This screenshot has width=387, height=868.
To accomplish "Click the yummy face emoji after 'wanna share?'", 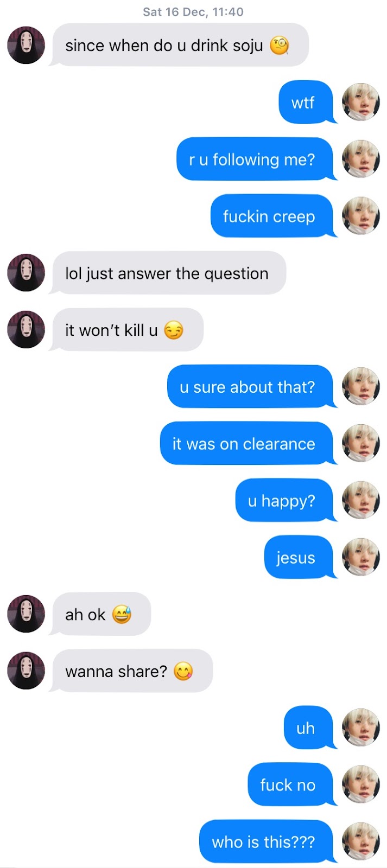I will 183,671.
